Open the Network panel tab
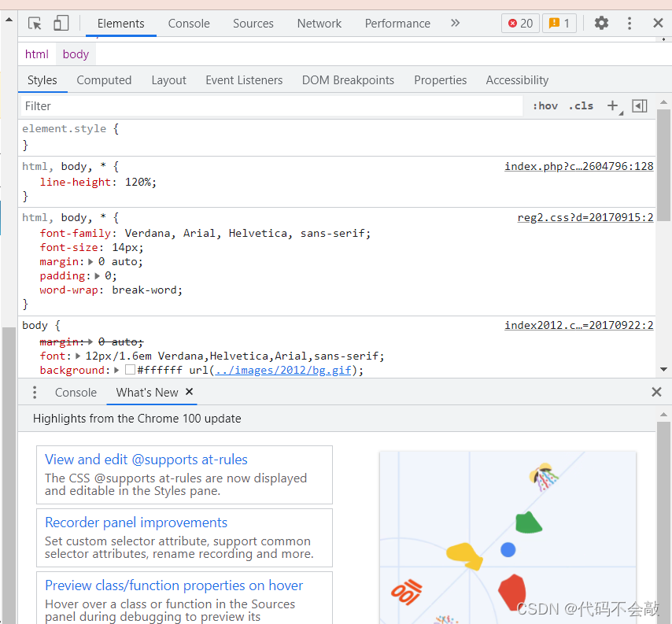This screenshot has width=672, height=624. (x=319, y=24)
